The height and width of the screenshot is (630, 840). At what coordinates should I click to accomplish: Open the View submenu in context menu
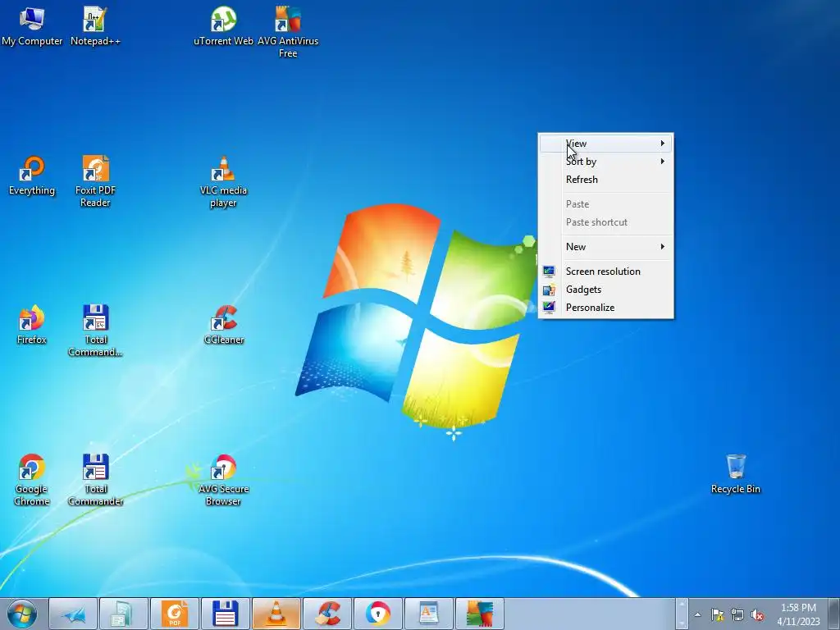pos(606,143)
